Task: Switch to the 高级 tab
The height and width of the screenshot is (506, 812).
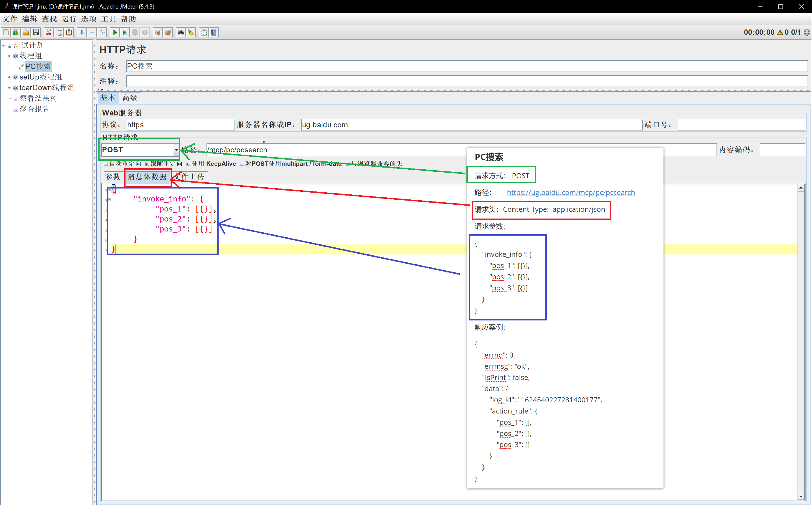Action: coord(130,98)
